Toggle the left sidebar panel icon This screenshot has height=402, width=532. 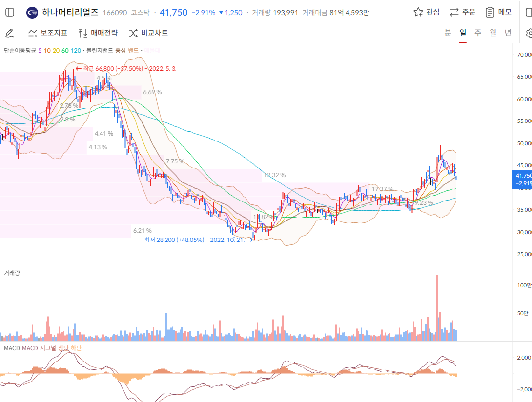tap(10, 12)
